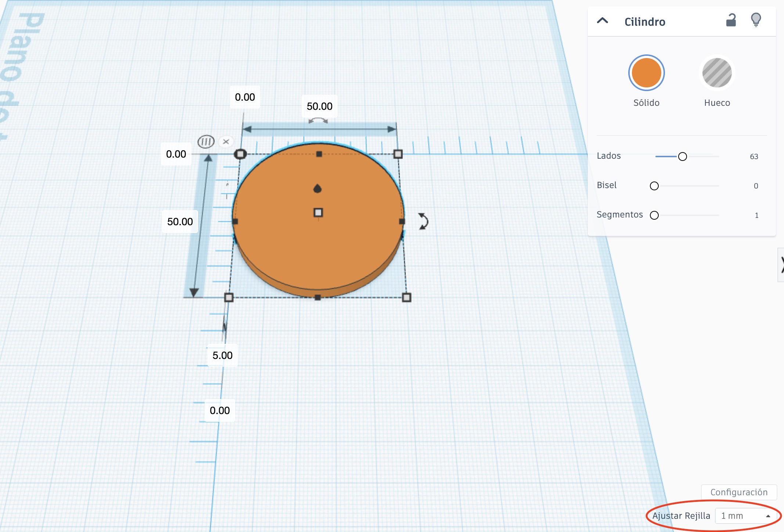Screen dimensions: 784x532
Task: Click the Segmentos slider knob
Action: tap(654, 215)
